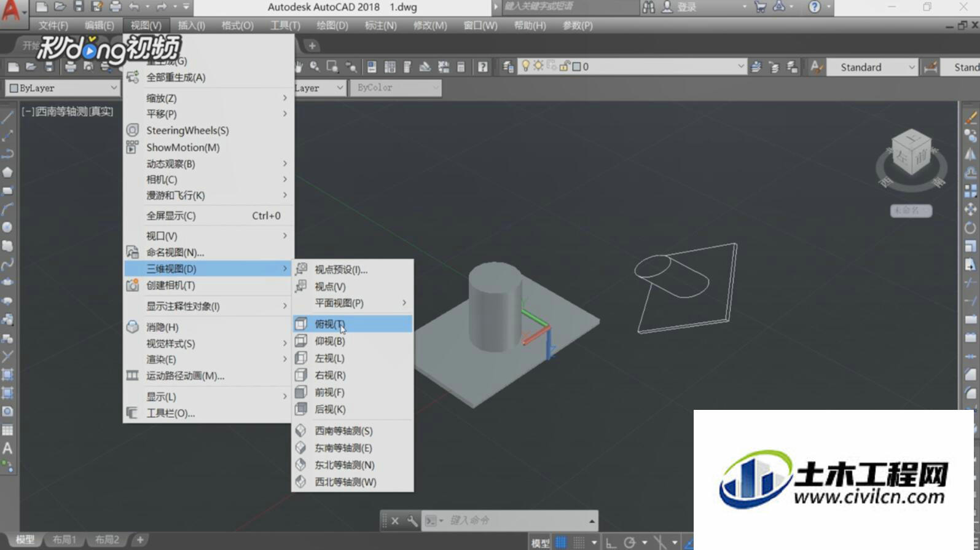
Task: Expand 漫游和飞行(K) submenu
Action: click(208, 195)
